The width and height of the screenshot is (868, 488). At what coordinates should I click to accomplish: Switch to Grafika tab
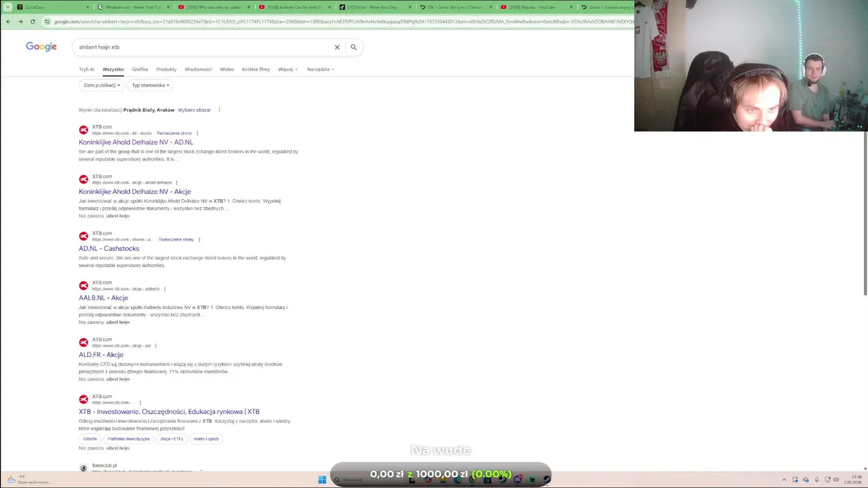[x=140, y=69]
